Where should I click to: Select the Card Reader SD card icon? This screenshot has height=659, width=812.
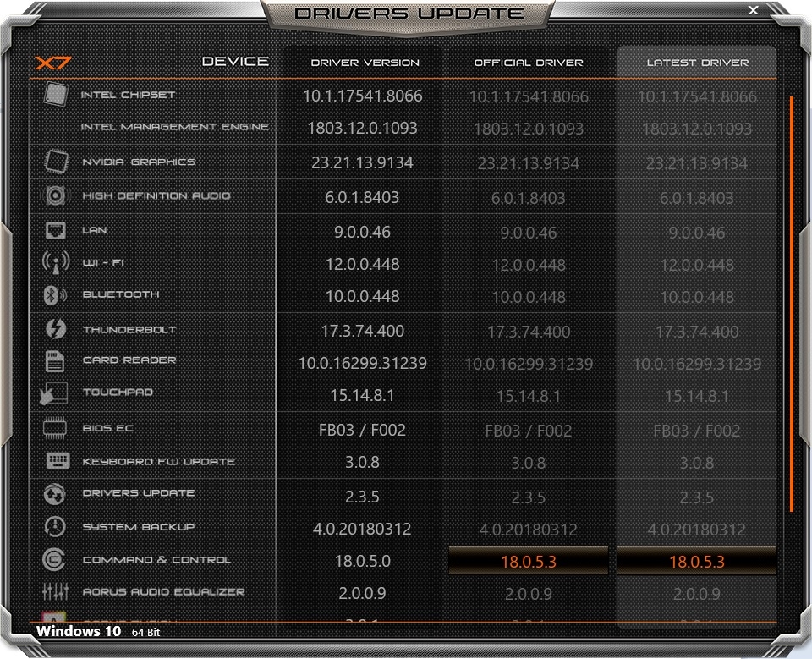pos(55,361)
